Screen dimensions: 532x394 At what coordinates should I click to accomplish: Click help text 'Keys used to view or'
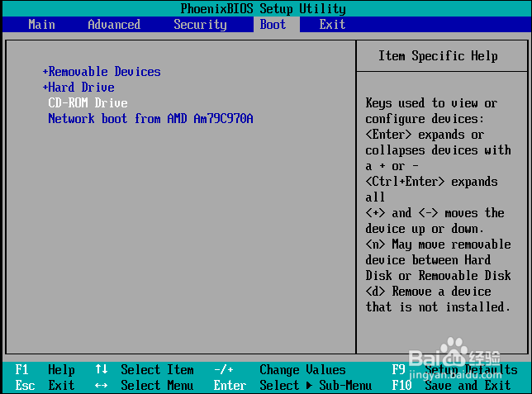point(431,102)
